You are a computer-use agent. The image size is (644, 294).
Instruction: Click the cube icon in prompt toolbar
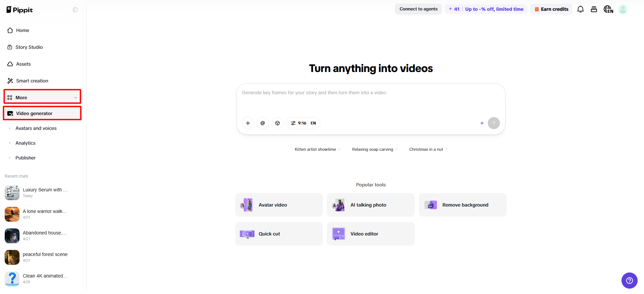[277, 123]
